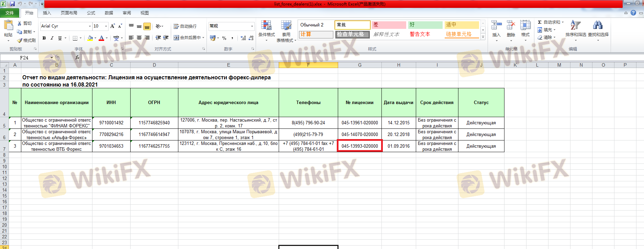Open Conditional Formatting icon

[266, 26]
